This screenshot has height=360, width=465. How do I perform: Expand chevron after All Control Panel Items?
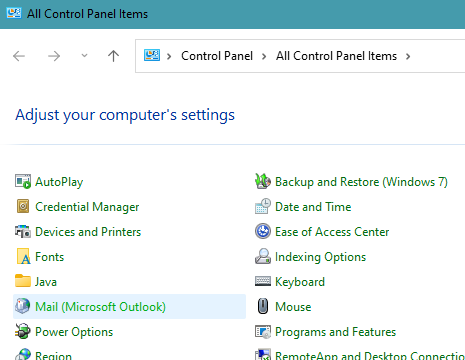pos(408,56)
